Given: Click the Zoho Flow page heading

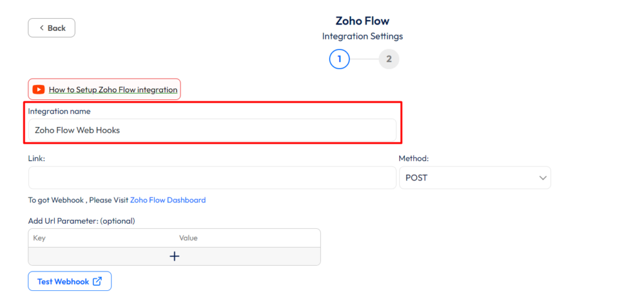Looking at the screenshot, I should tap(362, 21).
